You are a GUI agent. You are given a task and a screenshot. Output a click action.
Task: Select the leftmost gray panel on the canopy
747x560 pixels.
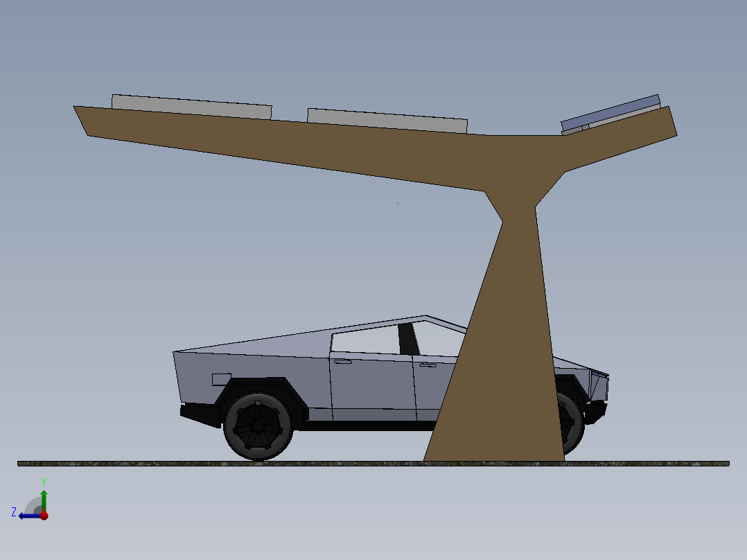191,107
